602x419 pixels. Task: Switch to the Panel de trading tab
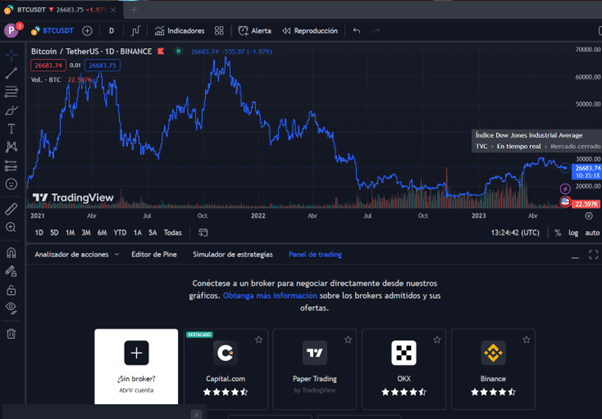click(x=315, y=254)
